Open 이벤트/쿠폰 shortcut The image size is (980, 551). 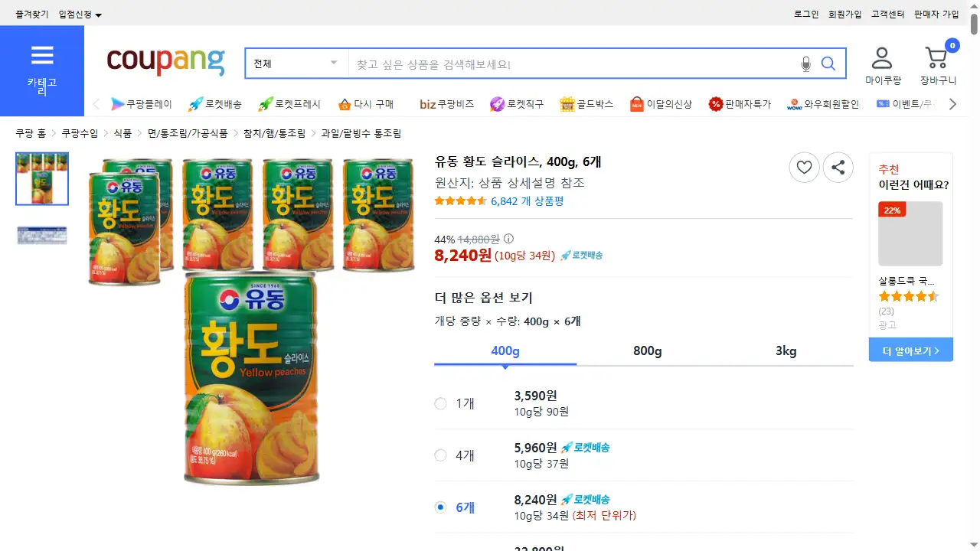tap(906, 104)
